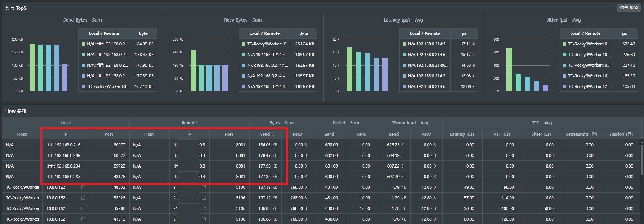
Task: Click the green swatch for 17.11 k in the Latency legend
Action: (x=405, y=44)
